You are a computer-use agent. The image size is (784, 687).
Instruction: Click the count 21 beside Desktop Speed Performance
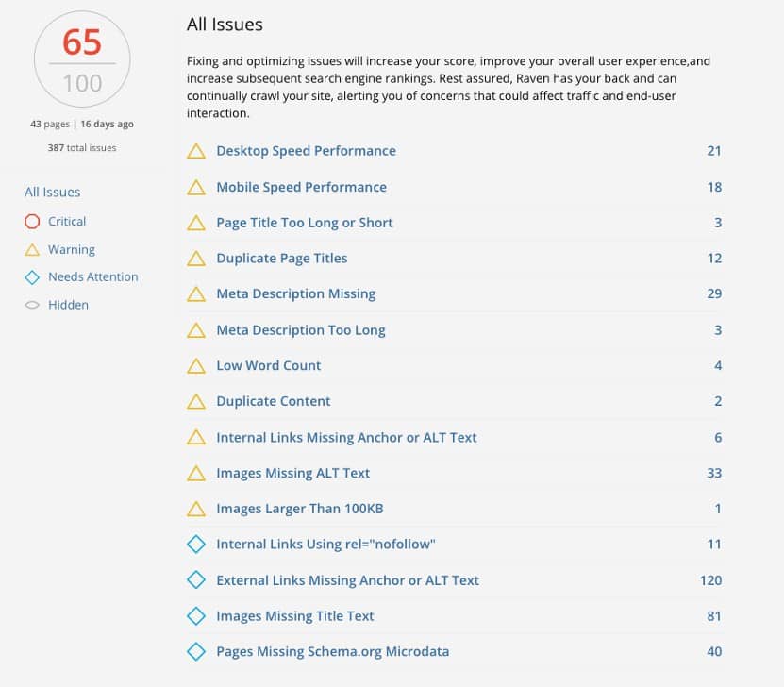pyautogui.click(x=714, y=151)
